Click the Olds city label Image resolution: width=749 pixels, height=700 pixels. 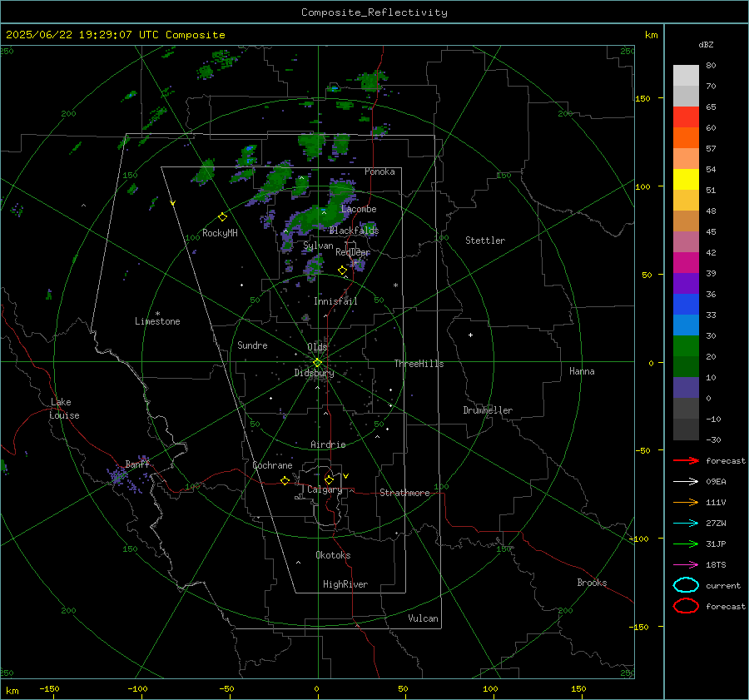[x=317, y=347]
